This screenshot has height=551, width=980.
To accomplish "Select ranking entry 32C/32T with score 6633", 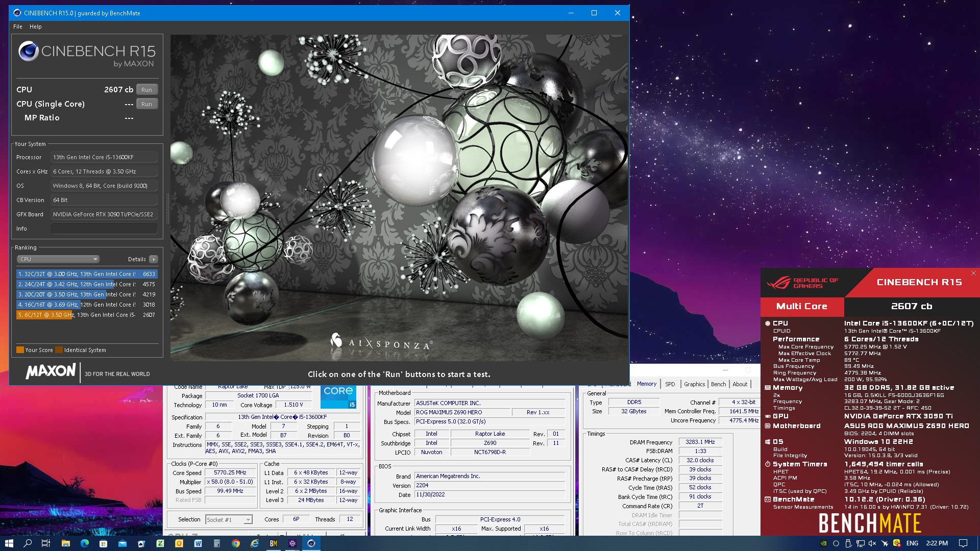I will [87, 274].
